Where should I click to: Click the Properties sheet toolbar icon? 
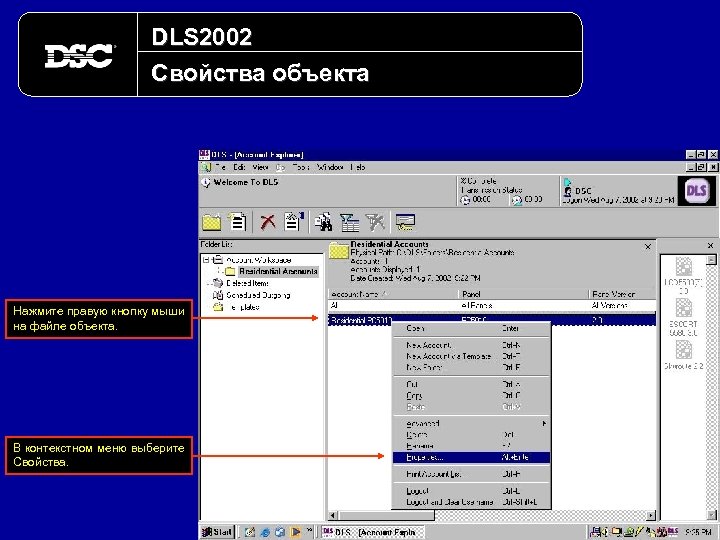[294, 222]
